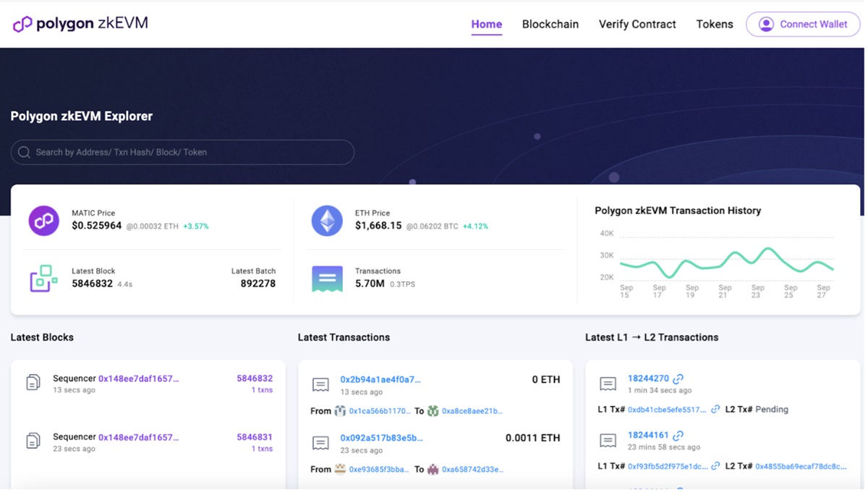Click the purple MATIC token icon
The height and width of the screenshot is (495, 868).
pos(43,220)
